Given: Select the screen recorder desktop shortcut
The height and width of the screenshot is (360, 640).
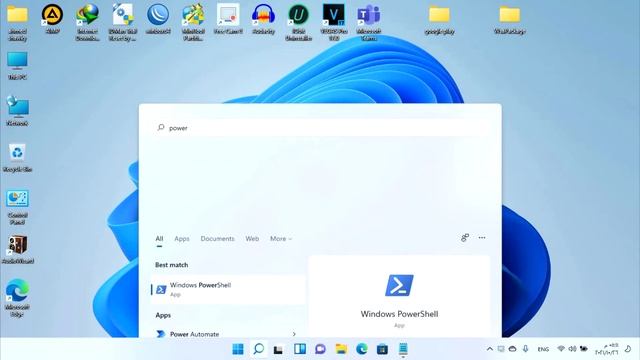Looking at the screenshot, I should tap(228, 19).
